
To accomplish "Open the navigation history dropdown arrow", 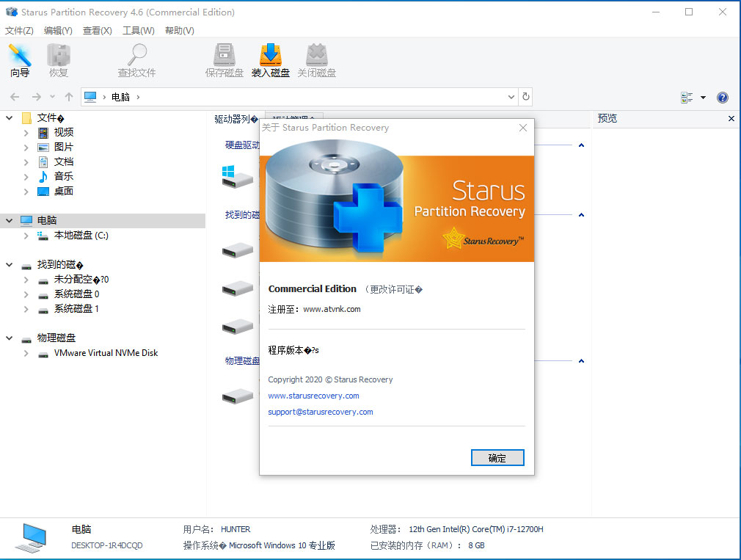I will (x=52, y=97).
